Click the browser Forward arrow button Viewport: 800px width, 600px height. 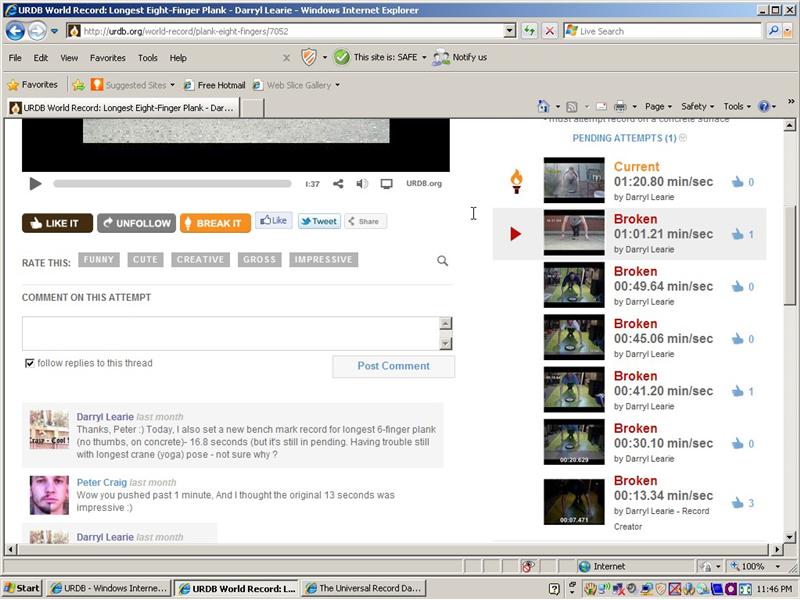[x=37, y=31]
